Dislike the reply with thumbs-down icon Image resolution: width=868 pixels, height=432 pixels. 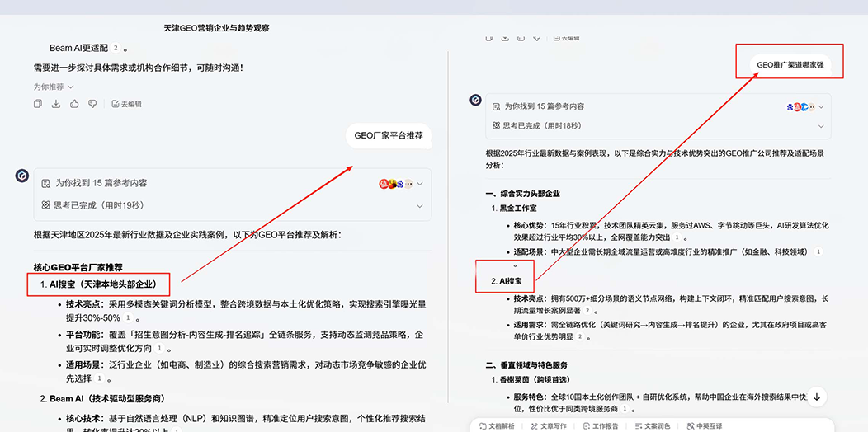(x=92, y=104)
